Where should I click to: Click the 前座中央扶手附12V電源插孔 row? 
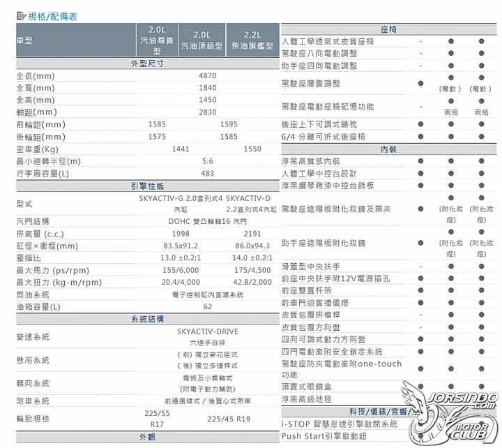point(389,278)
